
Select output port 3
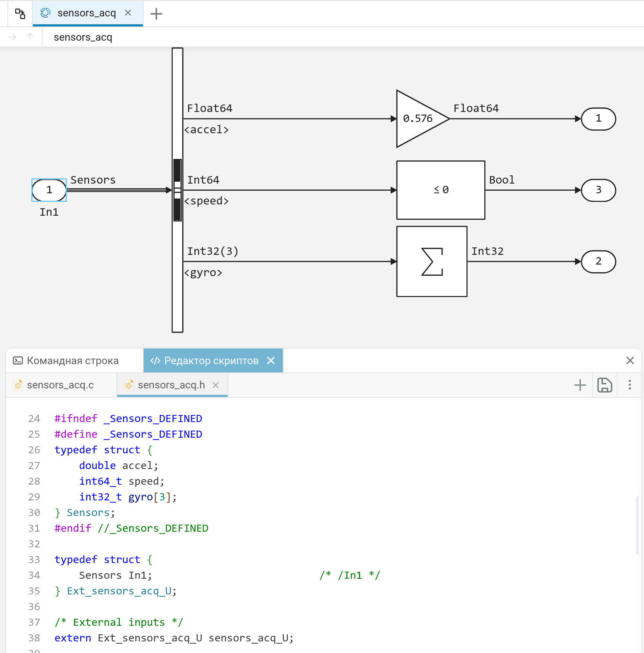(598, 190)
